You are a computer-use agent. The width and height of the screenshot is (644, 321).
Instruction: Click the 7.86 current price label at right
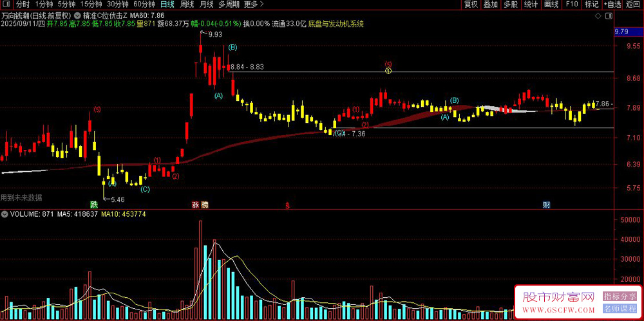tap(604, 104)
